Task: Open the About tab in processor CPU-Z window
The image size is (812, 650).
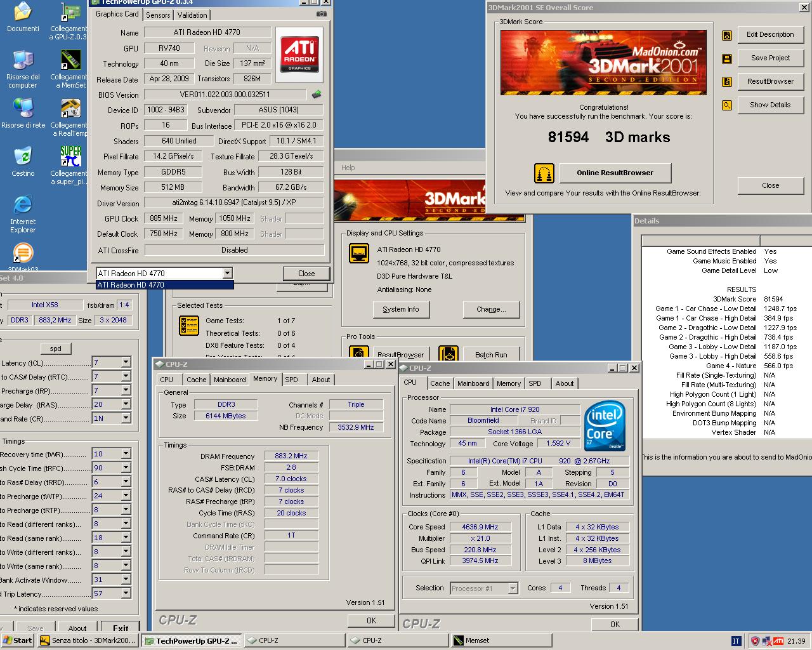Action: pos(565,383)
